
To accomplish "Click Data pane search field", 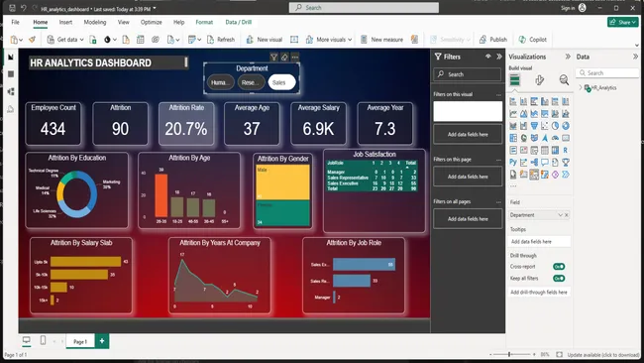I will [608, 72].
